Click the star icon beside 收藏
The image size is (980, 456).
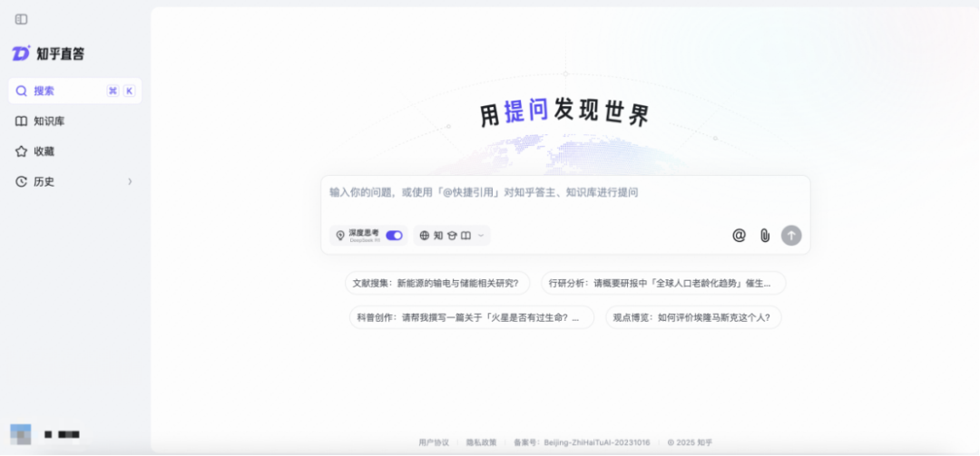(21, 151)
